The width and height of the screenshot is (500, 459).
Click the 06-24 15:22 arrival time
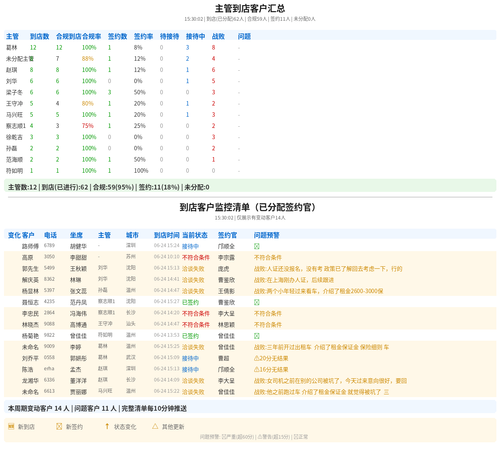click(x=167, y=391)
